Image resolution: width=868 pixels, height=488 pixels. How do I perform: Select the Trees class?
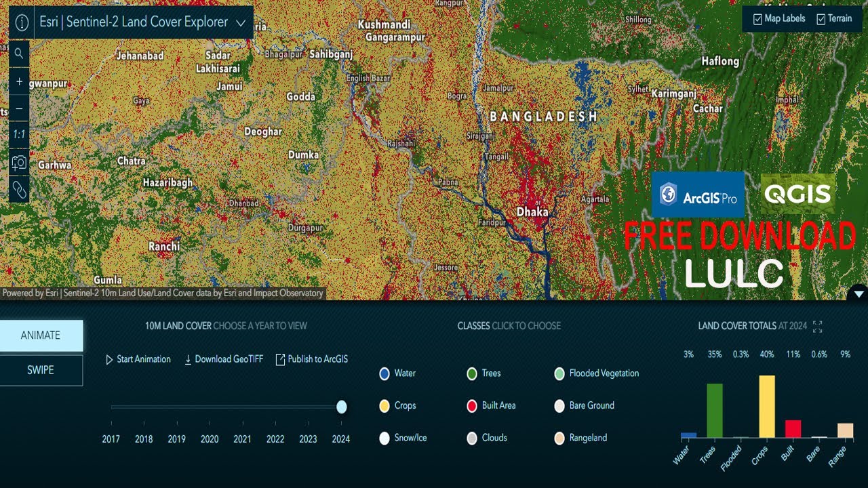point(484,373)
